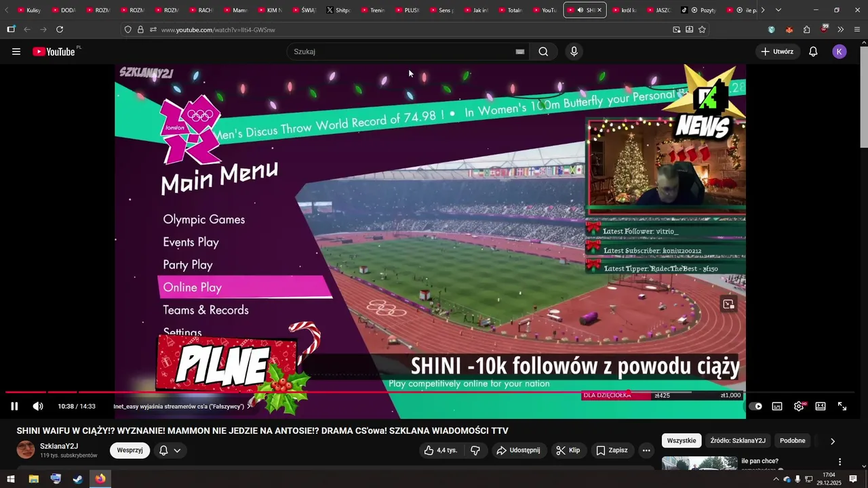
Task: Open the on-screen keyboard in search box
Action: (520, 52)
